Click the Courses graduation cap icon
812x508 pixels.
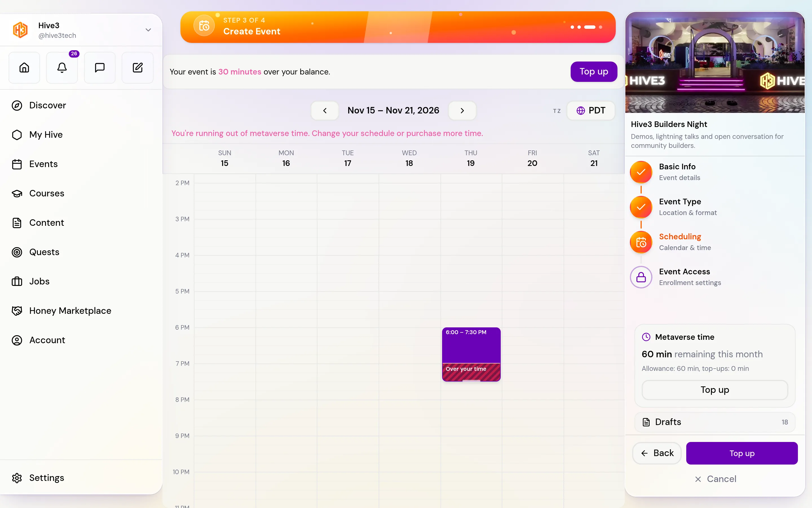coord(17,194)
